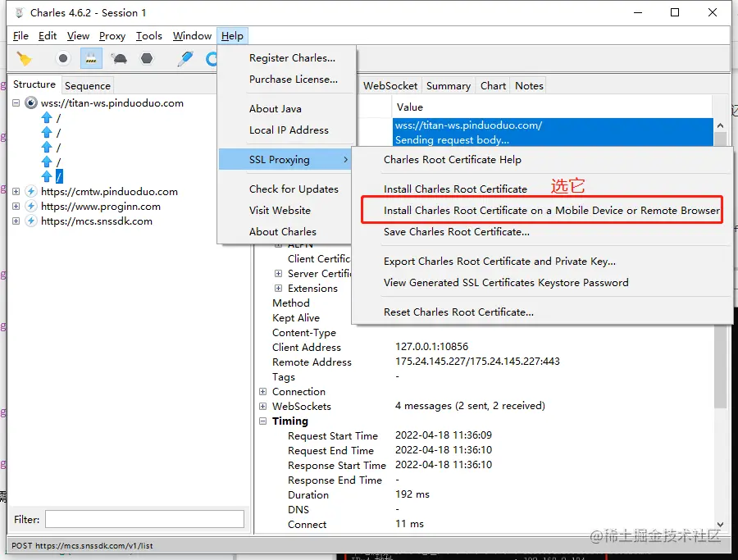Toggle the hexagon Breakpoints icon
The height and width of the screenshot is (560, 738).
147,58
